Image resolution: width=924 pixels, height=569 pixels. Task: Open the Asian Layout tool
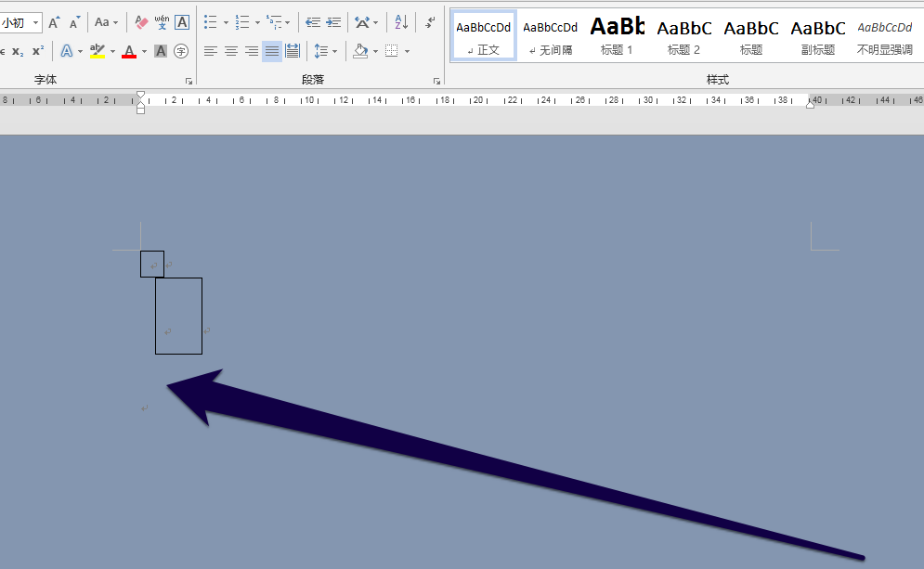[362, 23]
